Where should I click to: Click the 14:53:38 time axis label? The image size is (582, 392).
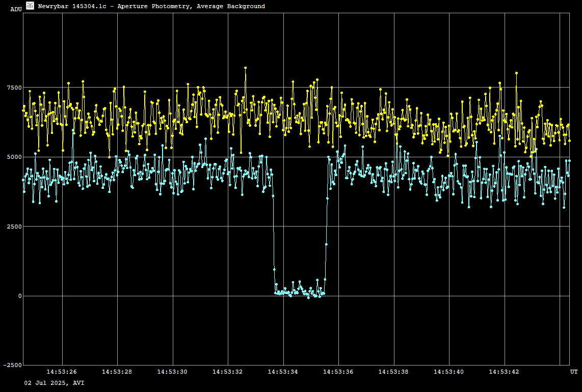click(x=394, y=372)
